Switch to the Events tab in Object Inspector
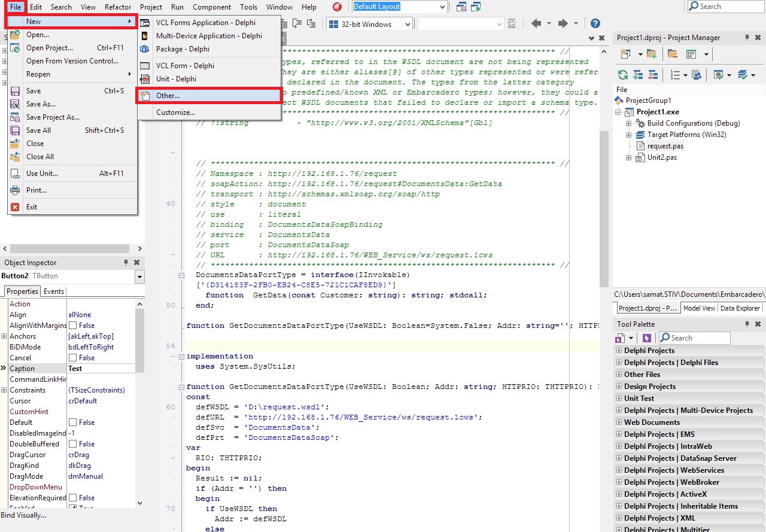Image resolution: width=766 pixels, height=532 pixels. (54, 291)
